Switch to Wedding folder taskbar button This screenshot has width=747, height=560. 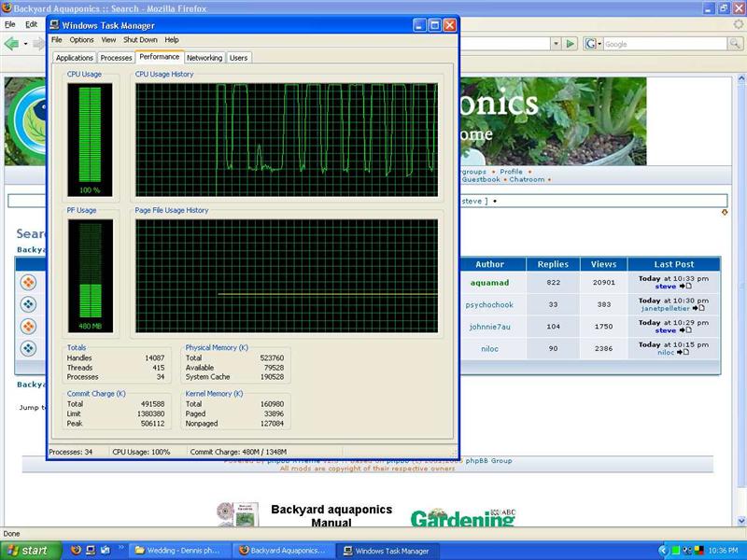coord(181,550)
